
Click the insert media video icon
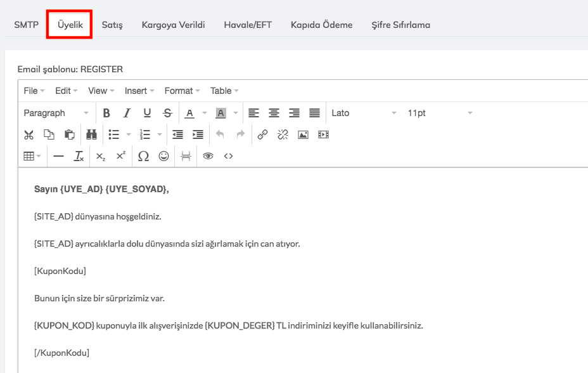(323, 134)
